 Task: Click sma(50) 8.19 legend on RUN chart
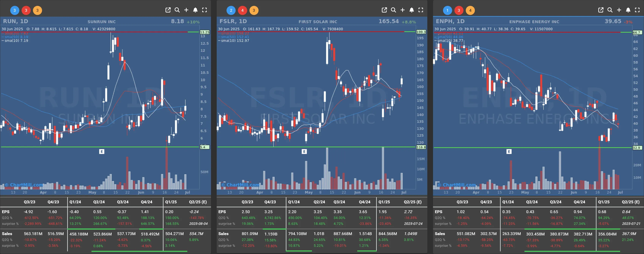click(x=15, y=37)
